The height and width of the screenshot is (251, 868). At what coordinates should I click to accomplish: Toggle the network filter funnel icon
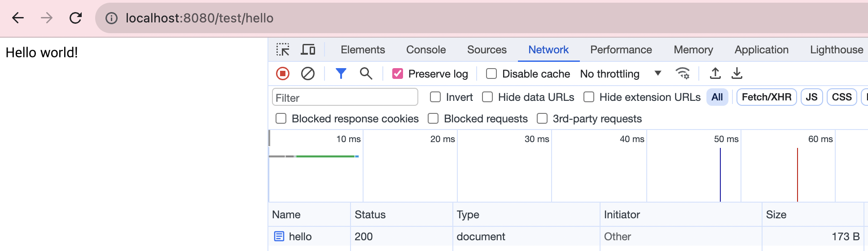click(341, 74)
